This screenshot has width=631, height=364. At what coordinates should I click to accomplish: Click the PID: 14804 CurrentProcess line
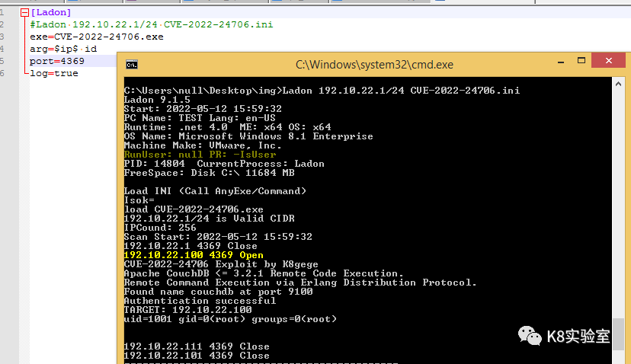coord(224,163)
